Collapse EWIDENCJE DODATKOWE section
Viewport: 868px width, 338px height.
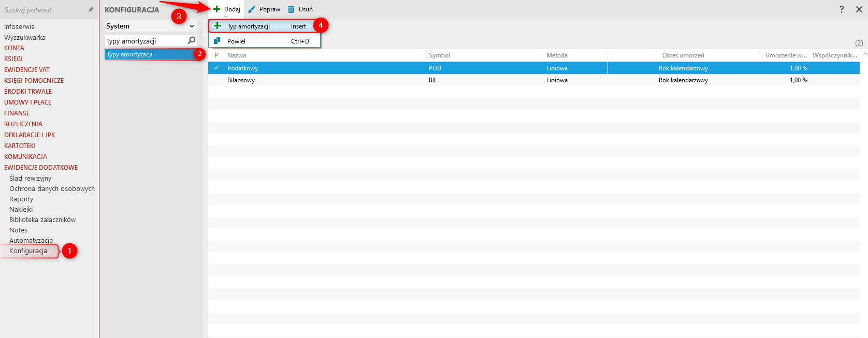tap(41, 167)
